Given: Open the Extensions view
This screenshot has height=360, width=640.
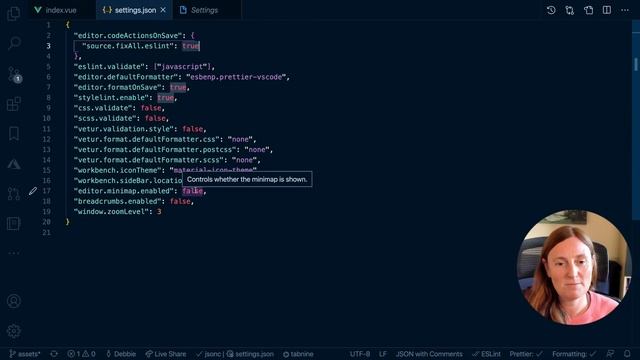Looking at the screenshot, I should click(x=14, y=103).
